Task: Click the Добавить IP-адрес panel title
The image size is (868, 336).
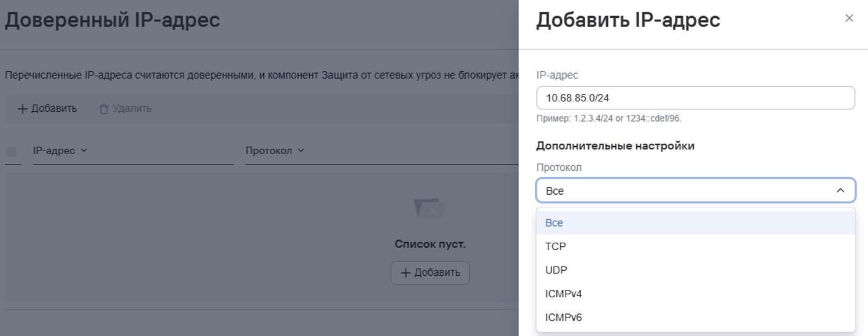Action: [x=628, y=20]
